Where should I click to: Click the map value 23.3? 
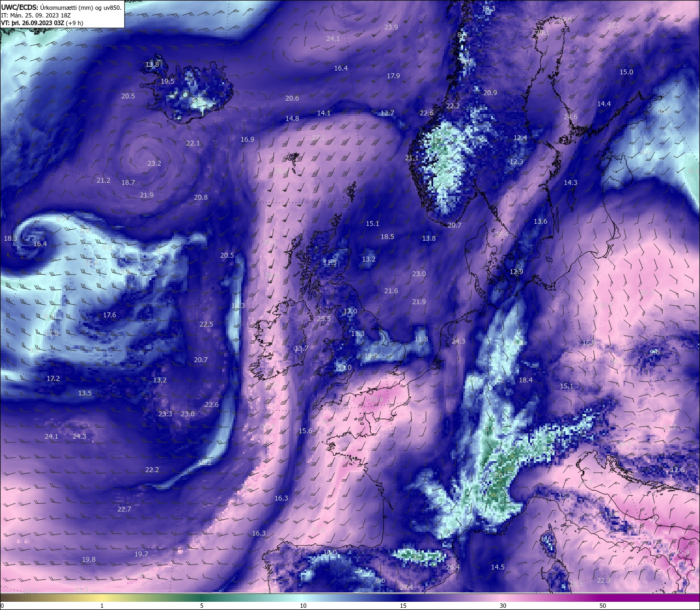(x=165, y=414)
